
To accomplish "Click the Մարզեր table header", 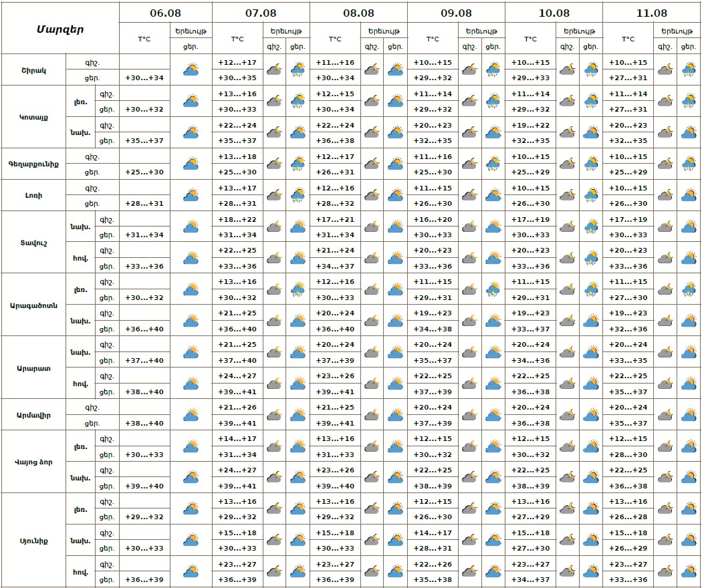I will pyautogui.click(x=60, y=28).
